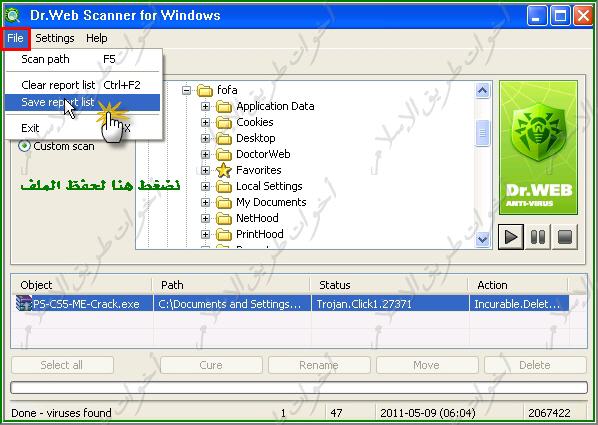Click the tree scrollbar thumb
The image size is (598, 425).
tap(482, 133)
